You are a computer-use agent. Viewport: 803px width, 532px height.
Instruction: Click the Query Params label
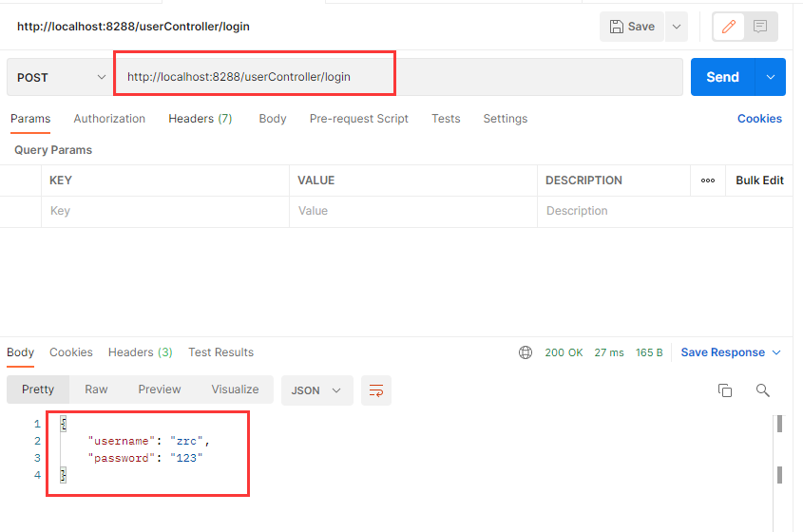coord(53,150)
